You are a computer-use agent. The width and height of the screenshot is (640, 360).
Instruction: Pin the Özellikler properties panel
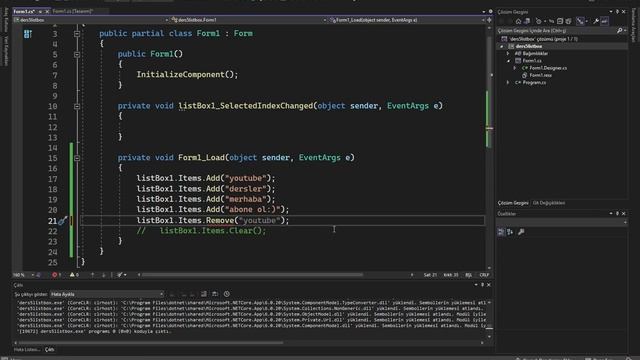(x=617, y=213)
